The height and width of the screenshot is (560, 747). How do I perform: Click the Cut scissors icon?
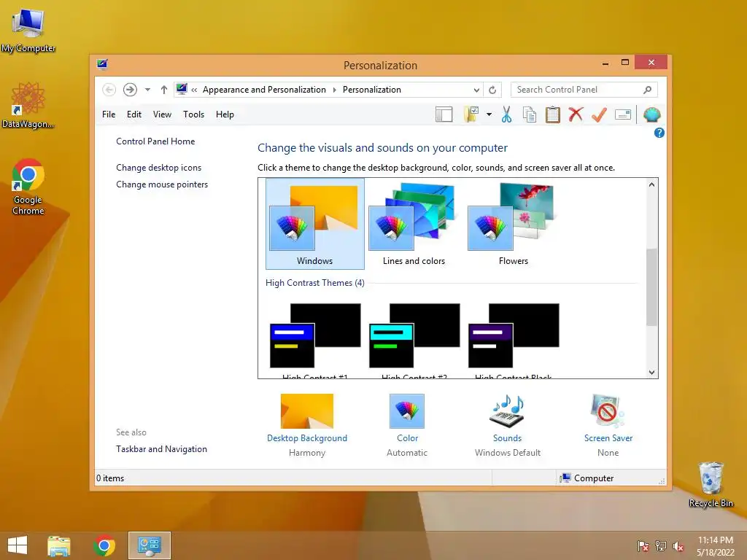[506, 114]
